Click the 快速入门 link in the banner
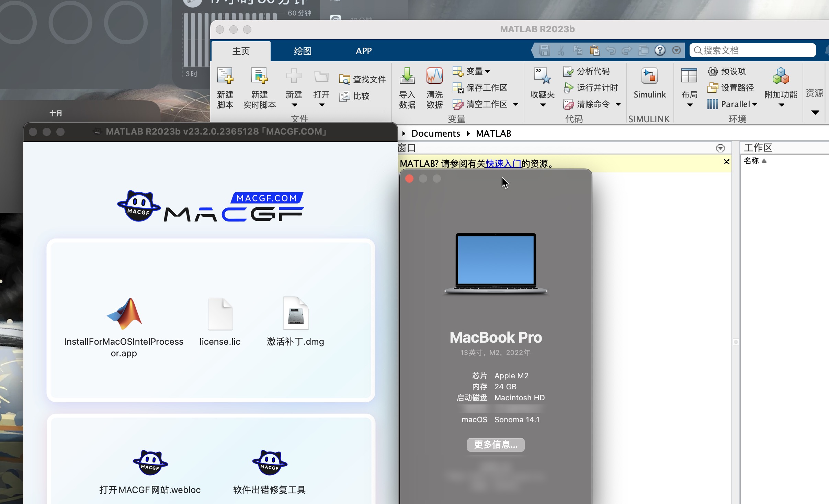829x504 pixels. 503,163
